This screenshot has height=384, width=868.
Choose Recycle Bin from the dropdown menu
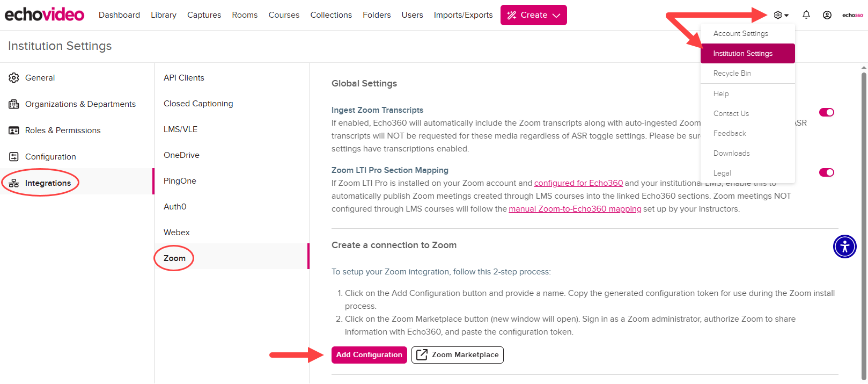point(731,73)
